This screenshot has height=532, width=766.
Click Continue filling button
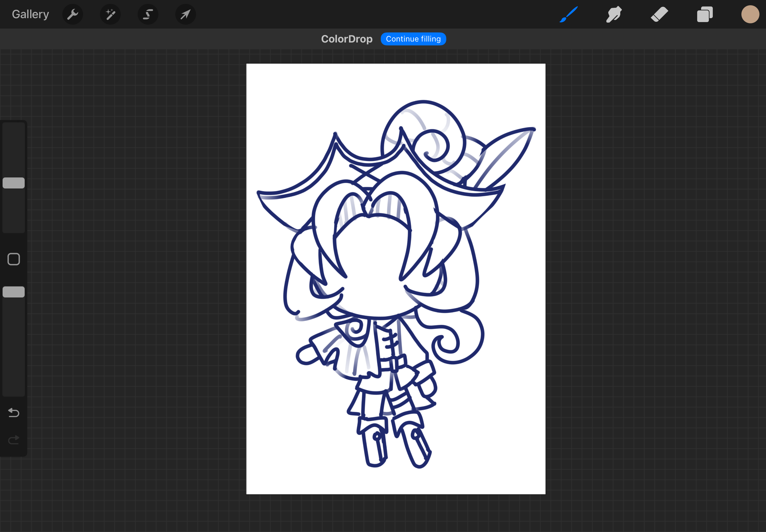pos(413,39)
